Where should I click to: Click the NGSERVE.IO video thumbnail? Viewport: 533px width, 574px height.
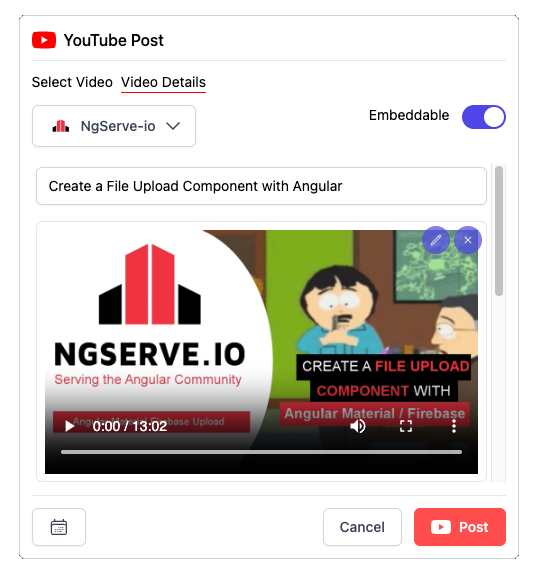click(x=261, y=351)
